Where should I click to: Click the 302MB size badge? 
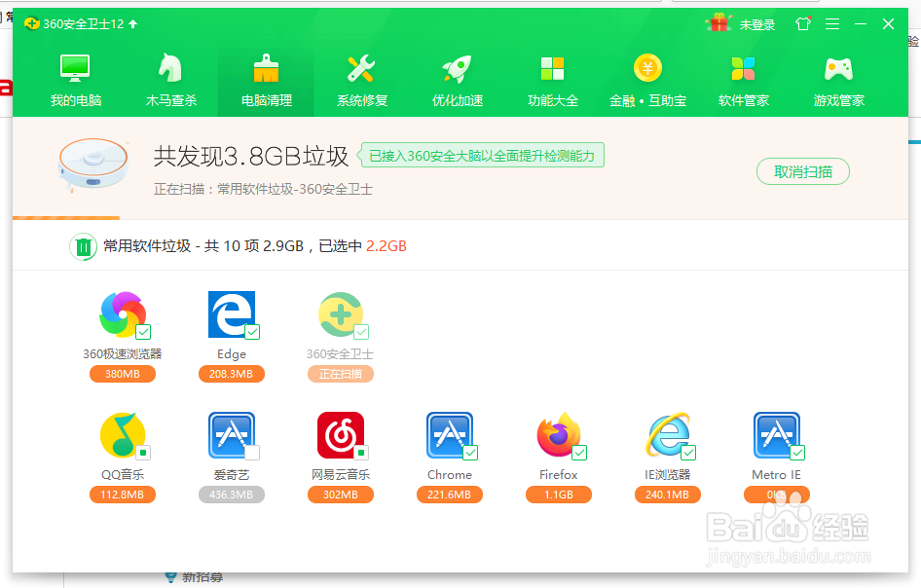click(341, 495)
